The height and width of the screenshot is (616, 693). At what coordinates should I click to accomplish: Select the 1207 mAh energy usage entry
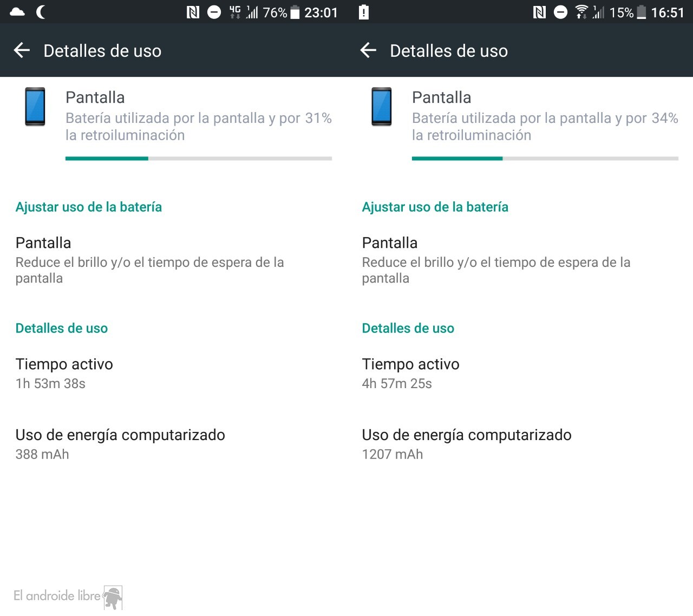pyautogui.click(x=520, y=444)
